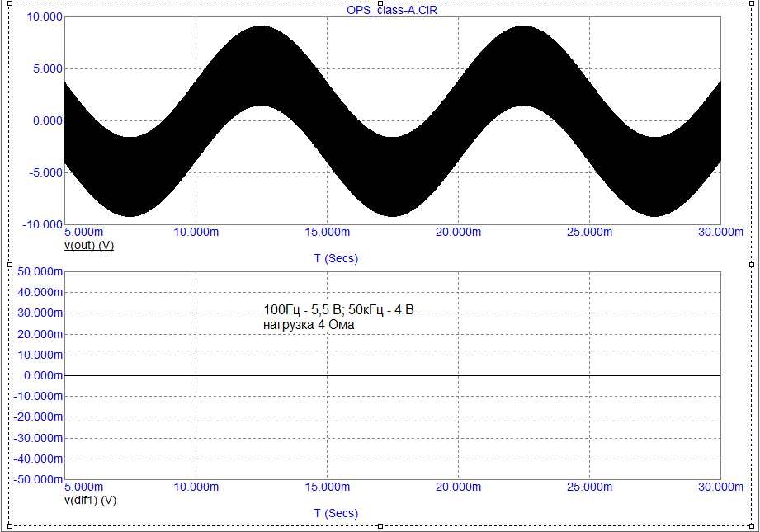Click the 15.000m time label under upper plot
The width and height of the screenshot is (760, 532).
[x=327, y=232]
